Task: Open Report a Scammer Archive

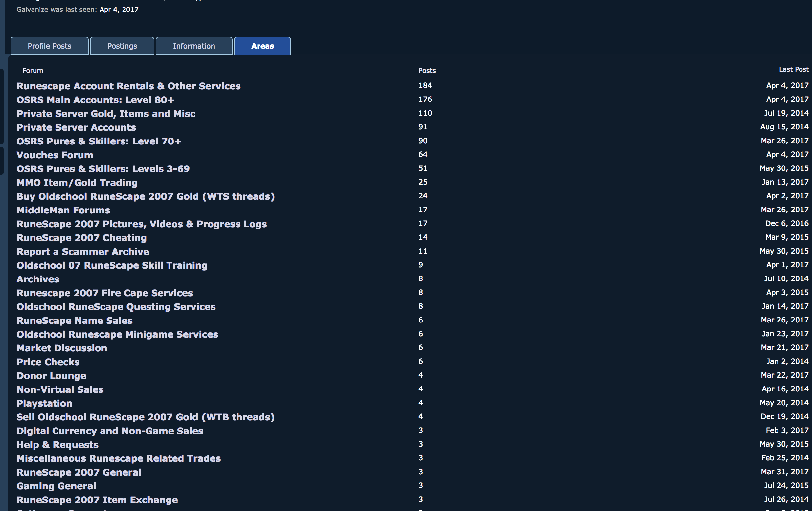Action: (x=83, y=252)
